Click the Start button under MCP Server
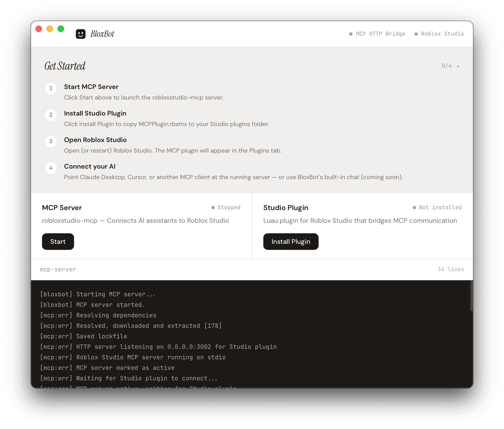The height and width of the screenshot is (429, 504). [x=58, y=241]
